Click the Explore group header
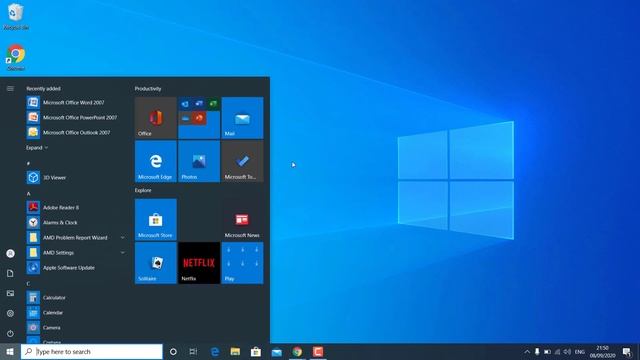Viewport: 640px width, 360px height. (143, 190)
